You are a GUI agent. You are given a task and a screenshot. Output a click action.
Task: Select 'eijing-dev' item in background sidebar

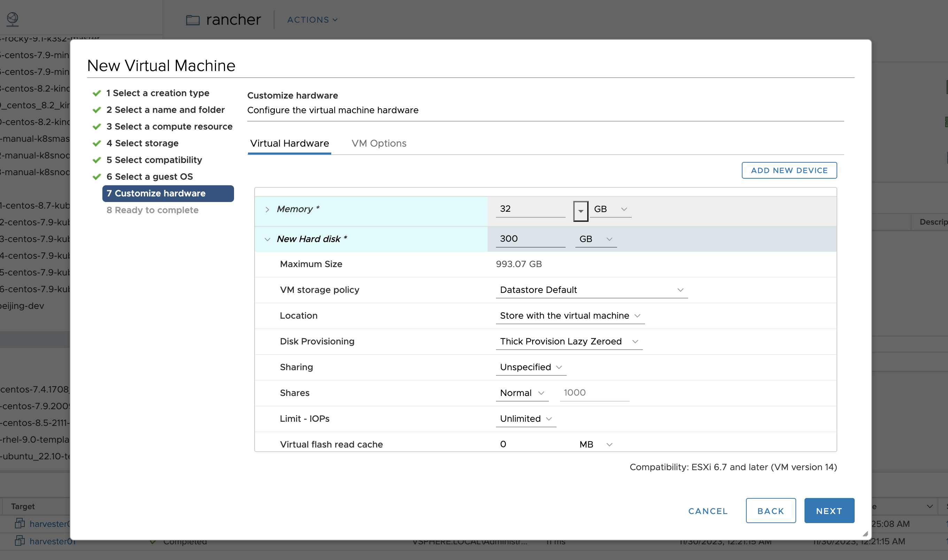22,306
